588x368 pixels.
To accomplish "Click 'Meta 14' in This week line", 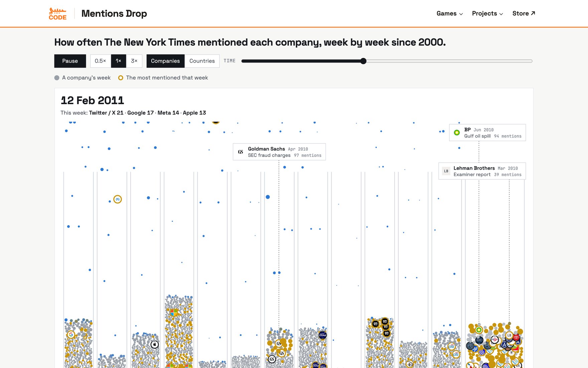I will coord(168,113).
